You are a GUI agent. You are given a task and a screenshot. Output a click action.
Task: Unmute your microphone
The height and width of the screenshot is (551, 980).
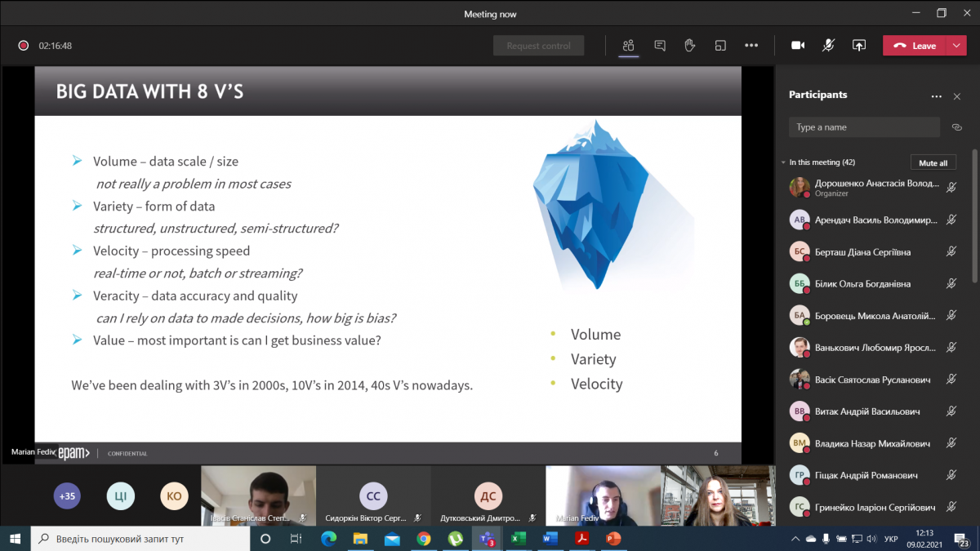(828, 46)
